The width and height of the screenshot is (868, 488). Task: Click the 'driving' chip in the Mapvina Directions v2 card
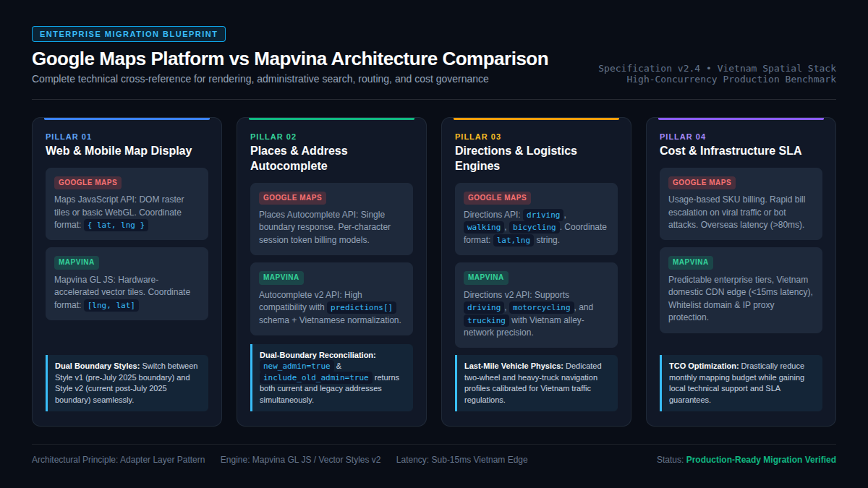[484, 308]
